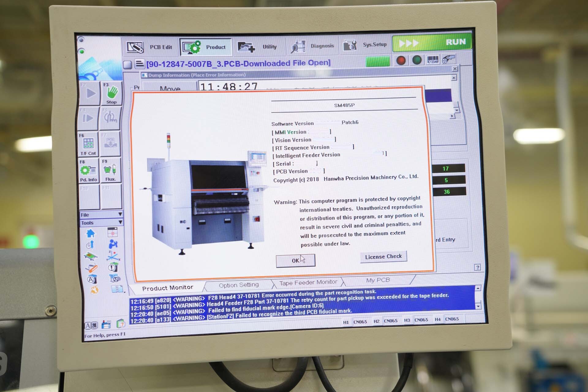588x392 pixels.
Task: Select the 12:20:40 [ae05] fiducial warning
Action: (x=227, y=310)
